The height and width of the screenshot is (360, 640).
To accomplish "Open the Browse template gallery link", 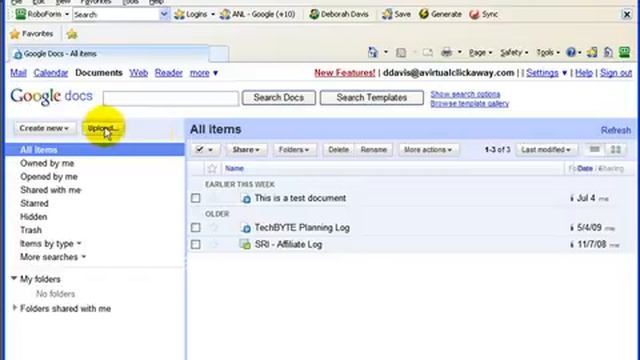I will point(469,104).
